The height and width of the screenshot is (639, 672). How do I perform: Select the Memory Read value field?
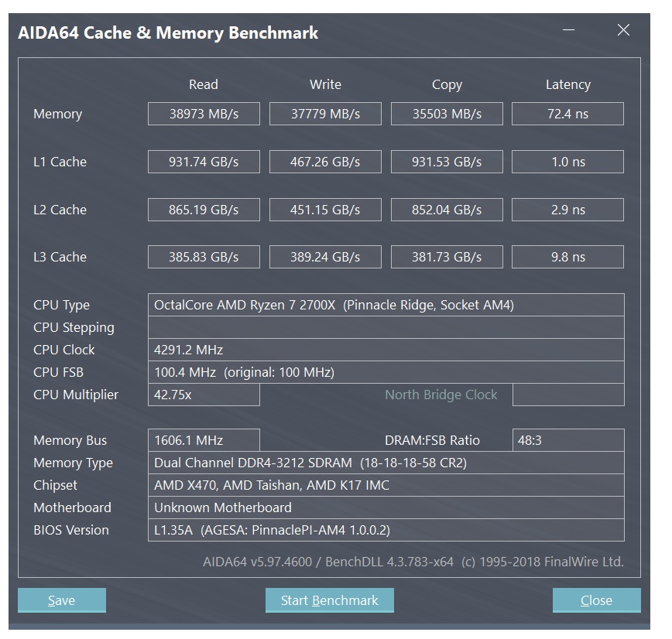(204, 114)
